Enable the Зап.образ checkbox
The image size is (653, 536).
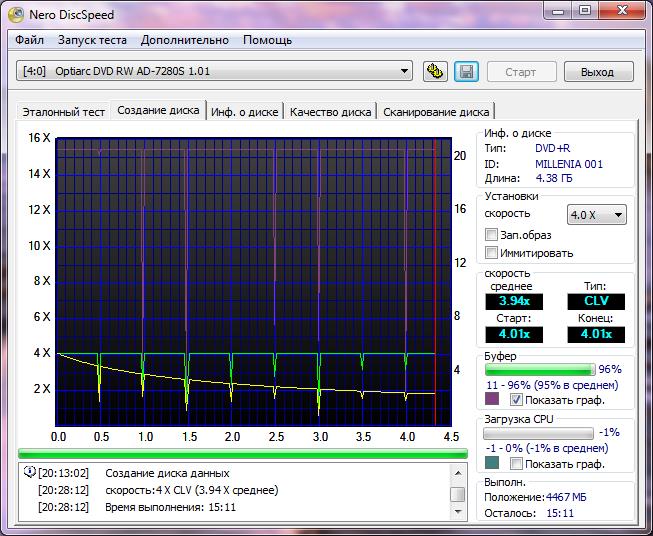click(491, 234)
